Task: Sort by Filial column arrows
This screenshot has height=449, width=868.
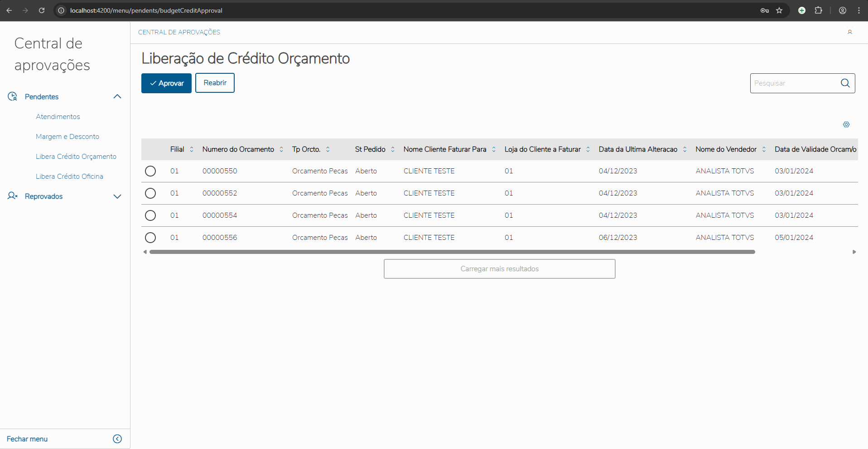Action: click(x=192, y=149)
